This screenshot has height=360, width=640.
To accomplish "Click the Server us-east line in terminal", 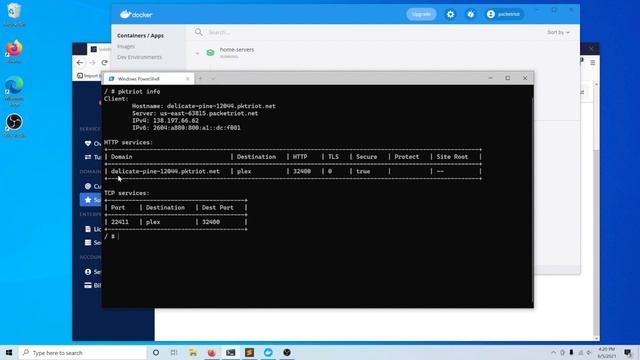I will click(195, 113).
